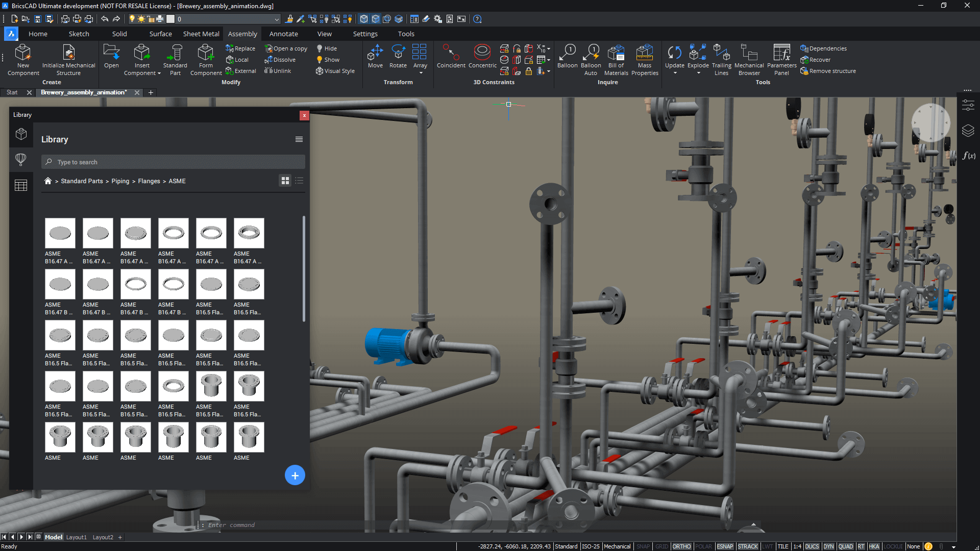Open the Layout1 tab
The width and height of the screenshot is (980, 551).
(x=77, y=537)
